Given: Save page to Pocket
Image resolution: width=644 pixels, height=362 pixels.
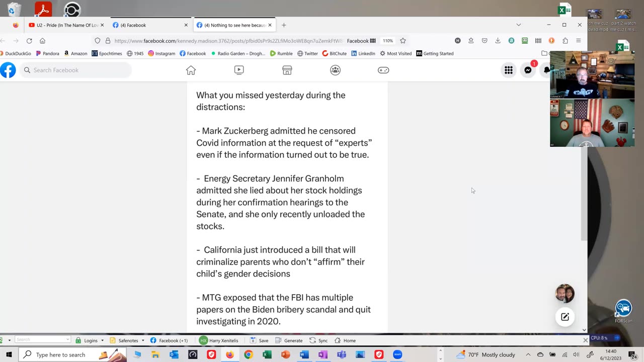Looking at the screenshot, I should [485, 41].
